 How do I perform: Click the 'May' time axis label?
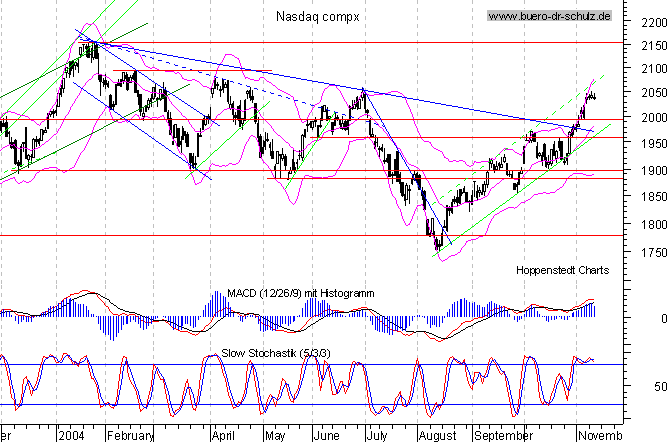pos(275,436)
